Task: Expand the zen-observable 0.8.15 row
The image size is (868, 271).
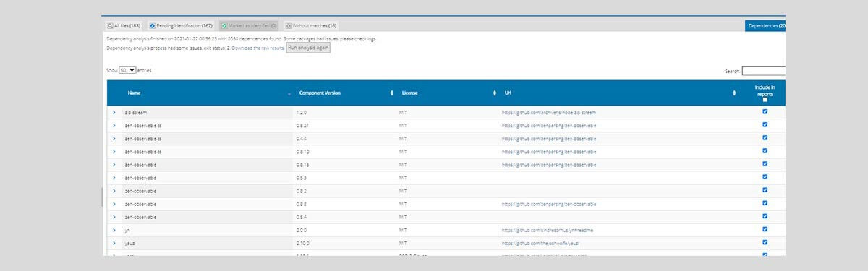Action: (x=114, y=165)
